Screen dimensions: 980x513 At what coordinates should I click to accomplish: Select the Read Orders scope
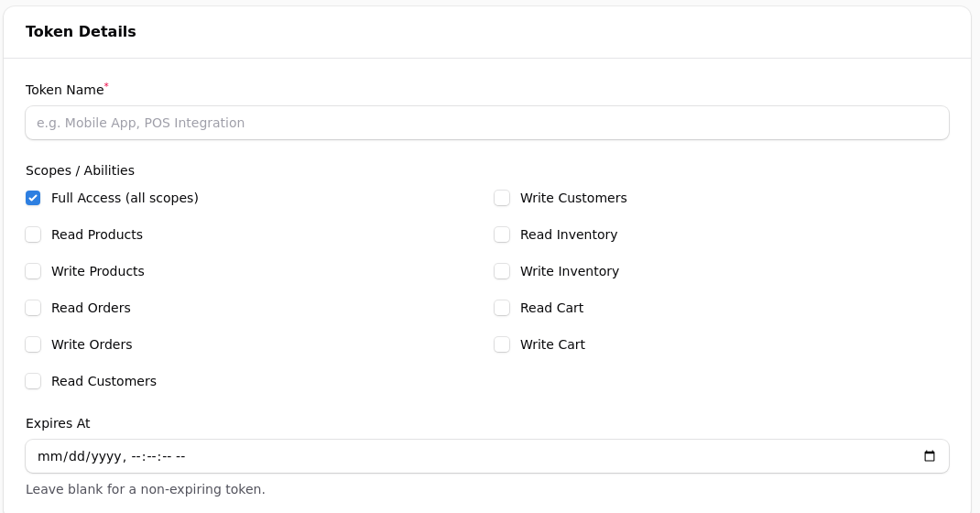33,308
